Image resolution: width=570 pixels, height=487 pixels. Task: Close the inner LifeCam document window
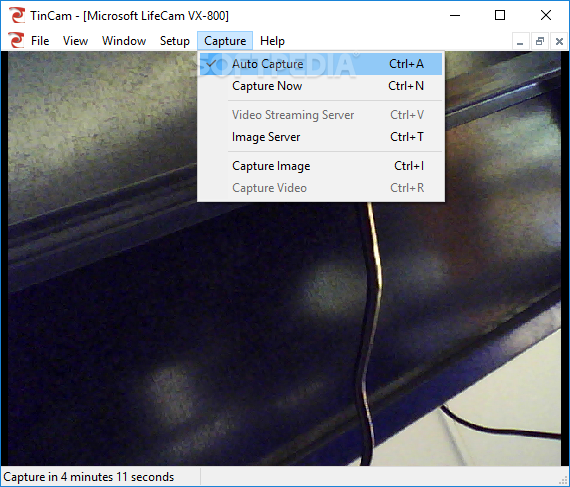pos(559,41)
